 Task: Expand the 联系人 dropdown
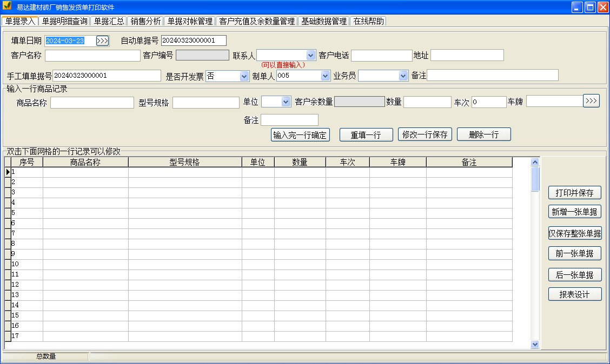310,55
